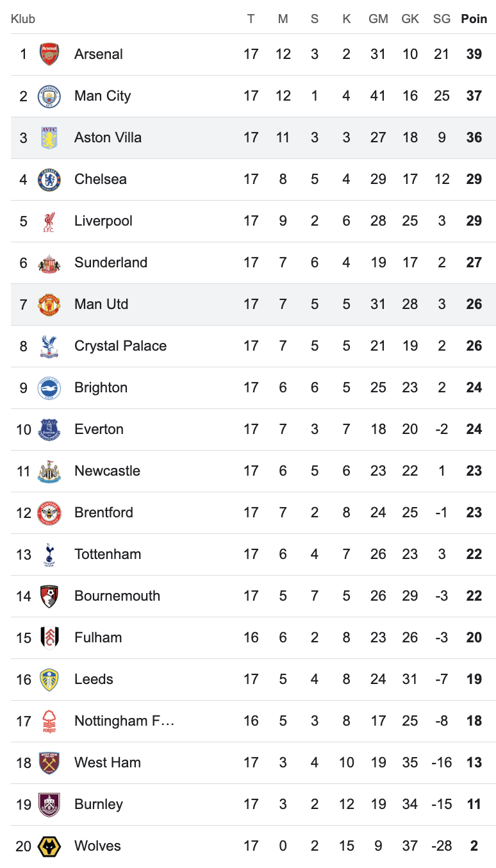Click the Chelsea club crest

tap(49, 179)
